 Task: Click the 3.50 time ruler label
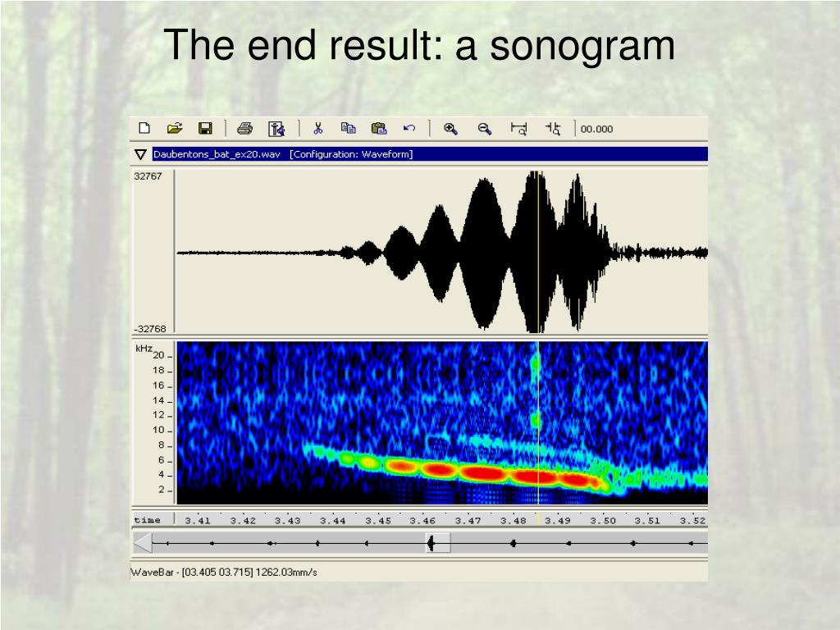click(x=603, y=521)
